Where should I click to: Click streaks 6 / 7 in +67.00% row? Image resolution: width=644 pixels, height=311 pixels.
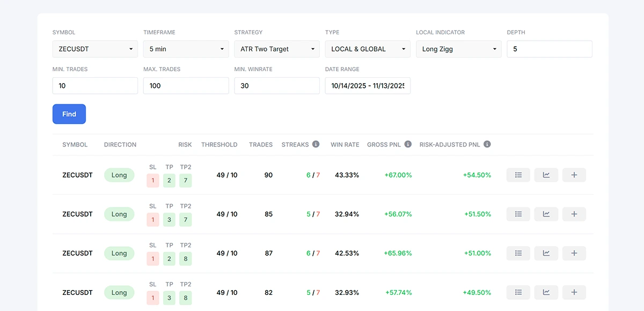coord(313,175)
